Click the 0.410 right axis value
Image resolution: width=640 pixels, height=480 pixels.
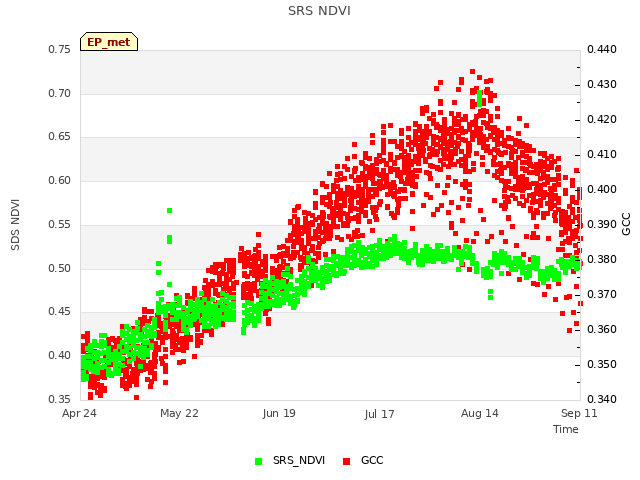coord(602,155)
